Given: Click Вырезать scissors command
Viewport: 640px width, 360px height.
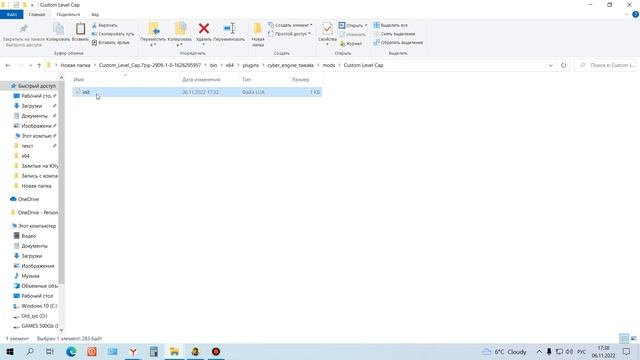Looking at the screenshot, I should click(x=104, y=25).
